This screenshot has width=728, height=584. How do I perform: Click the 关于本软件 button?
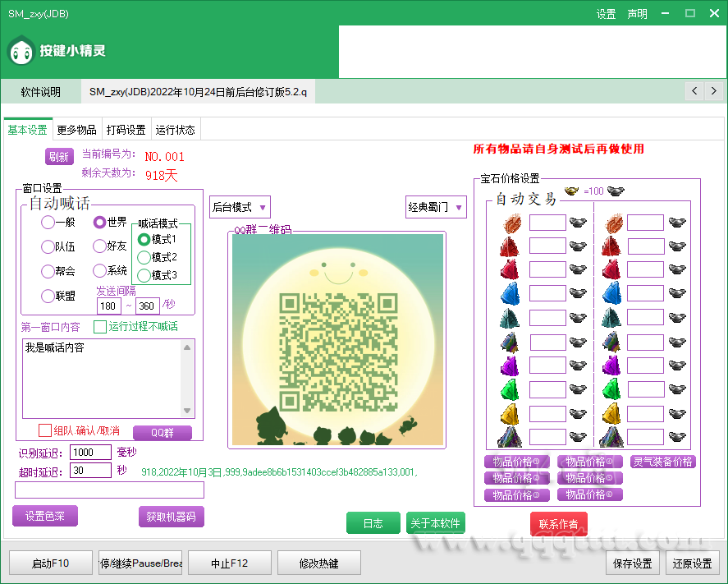(x=435, y=523)
